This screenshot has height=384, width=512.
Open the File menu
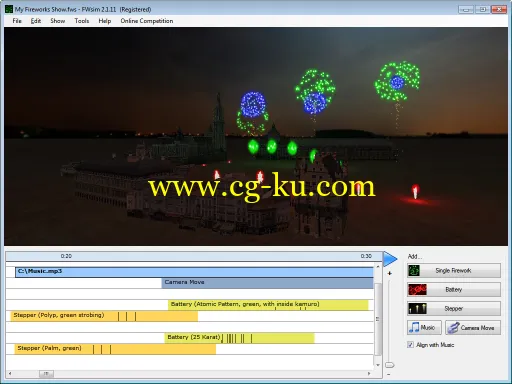tap(17, 21)
